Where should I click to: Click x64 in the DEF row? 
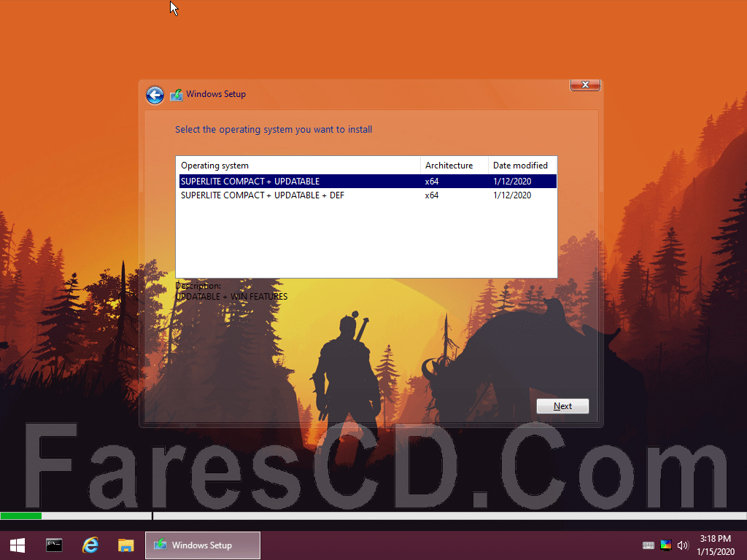(432, 195)
